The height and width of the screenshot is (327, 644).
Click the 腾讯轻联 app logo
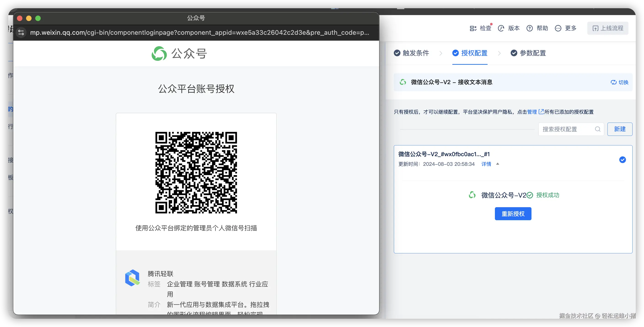tap(132, 278)
